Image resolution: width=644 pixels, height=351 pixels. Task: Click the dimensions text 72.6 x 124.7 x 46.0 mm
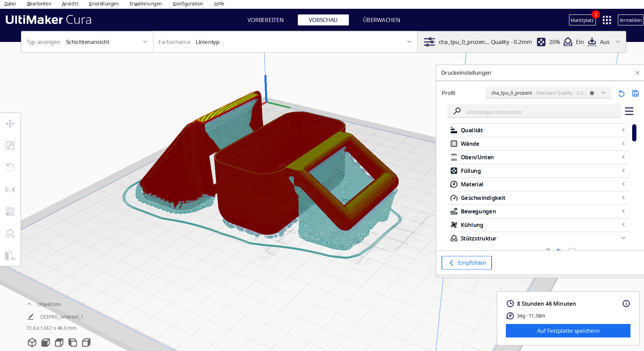[51, 328]
